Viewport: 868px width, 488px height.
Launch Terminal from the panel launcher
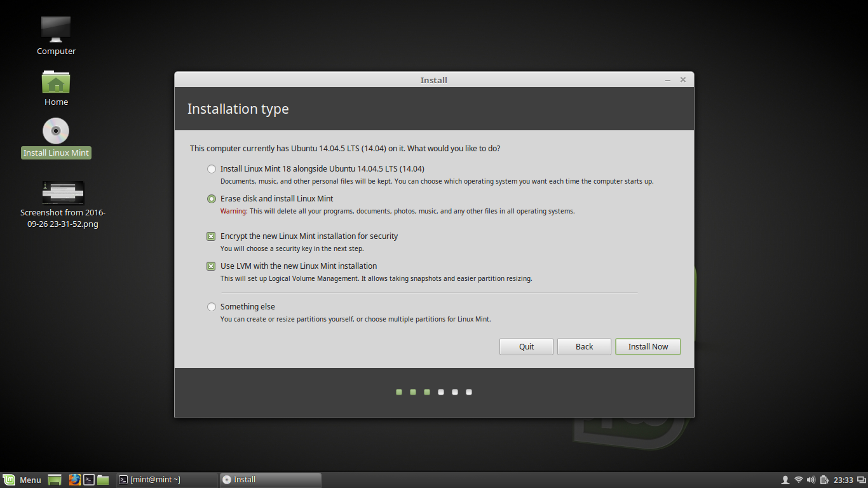pyautogui.click(x=90, y=480)
